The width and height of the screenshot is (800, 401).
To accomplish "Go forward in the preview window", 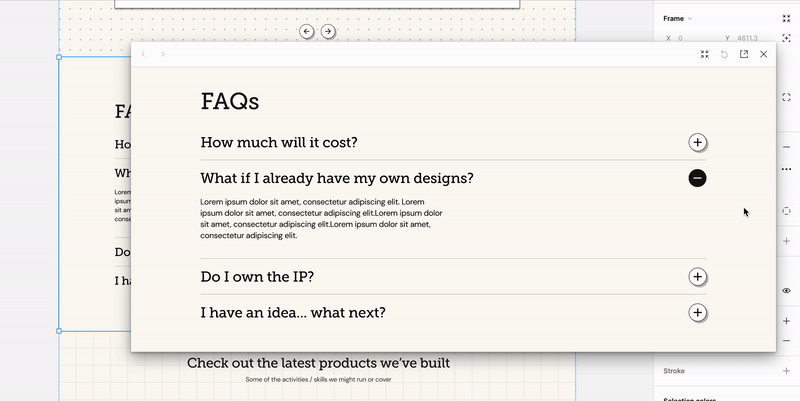I will tap(163, 54).
